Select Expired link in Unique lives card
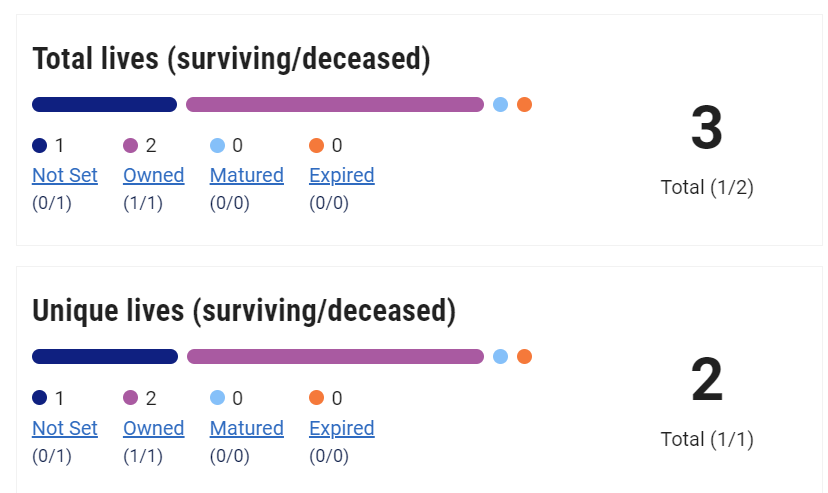The height and width of the screenshot is (493, 828). (x=341, y=428)
